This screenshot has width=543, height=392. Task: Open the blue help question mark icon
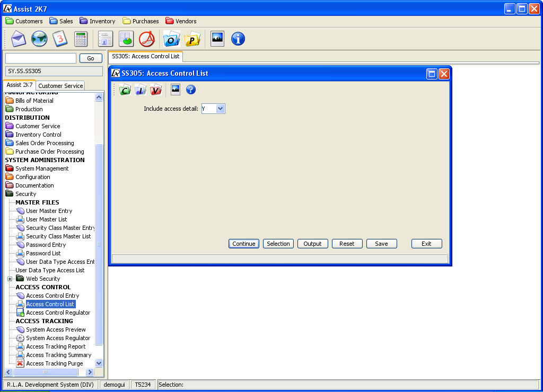click(x=191, y=90)
